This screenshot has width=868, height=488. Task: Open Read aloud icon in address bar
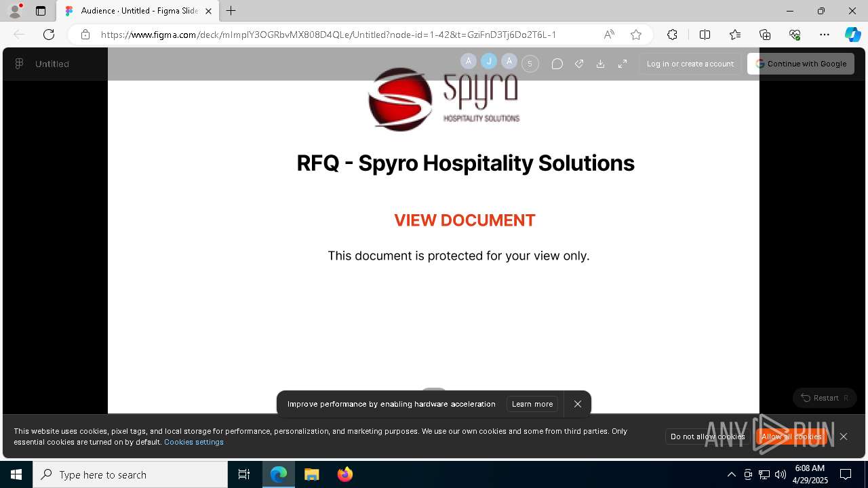pyautogui.click(x=609, y=35)
